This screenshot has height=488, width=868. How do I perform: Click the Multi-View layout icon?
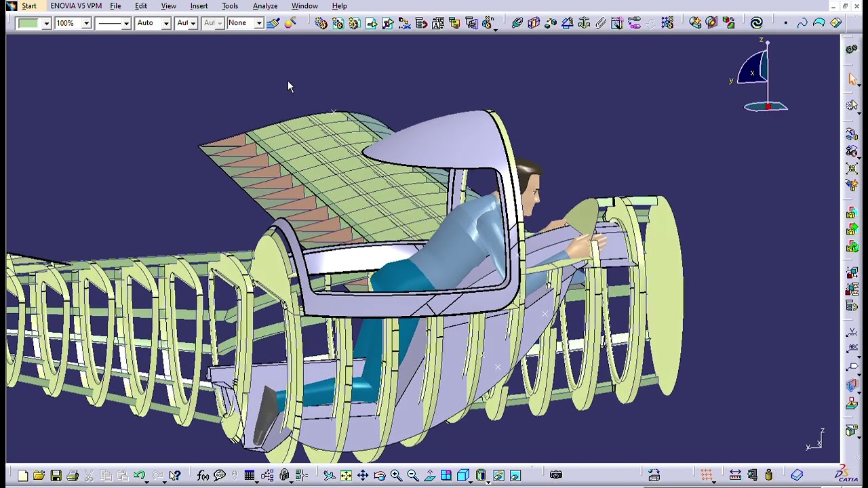446,475
